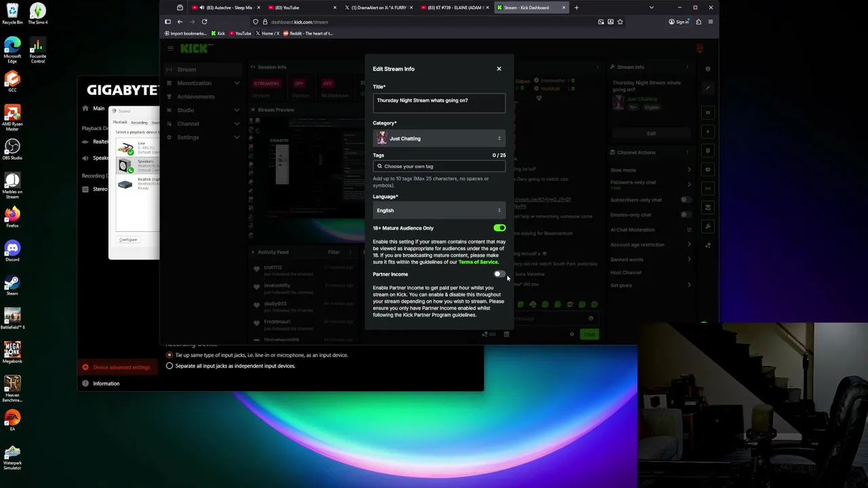The height and width of the screenshot is (488, 868).
Task: Open the EA app desktop icon
Action: [12, 420]
